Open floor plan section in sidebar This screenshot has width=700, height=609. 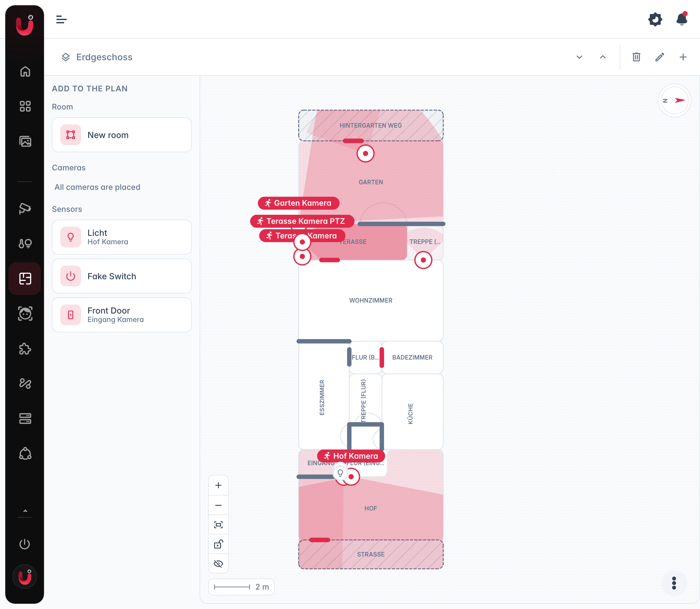tap(25, 278)
